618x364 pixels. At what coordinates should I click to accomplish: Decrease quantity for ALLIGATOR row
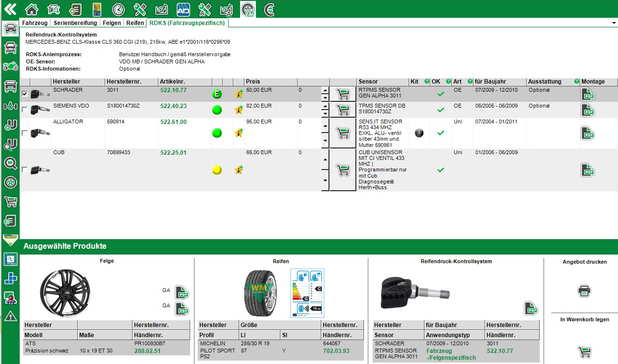[325, 141]
